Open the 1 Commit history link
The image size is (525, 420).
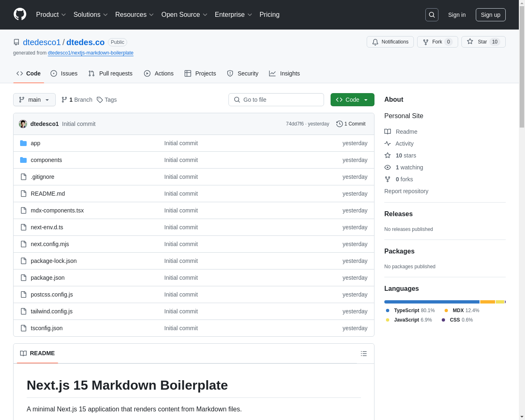pyautogui.click(x=351, y=124)
